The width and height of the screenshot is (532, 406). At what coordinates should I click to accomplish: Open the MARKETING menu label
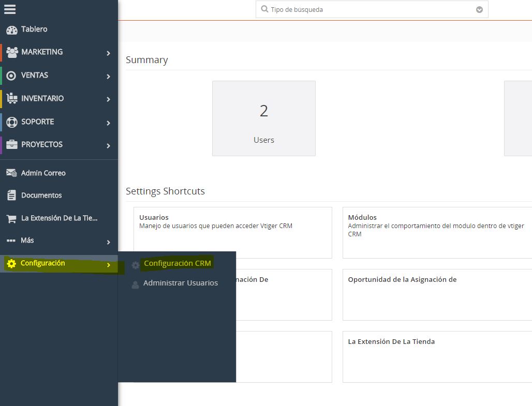(42, 52)
